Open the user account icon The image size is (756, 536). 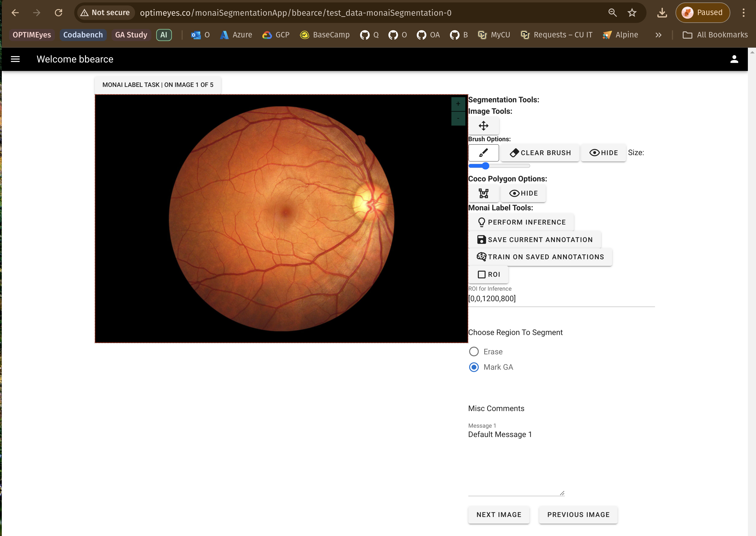click(734, 59)
